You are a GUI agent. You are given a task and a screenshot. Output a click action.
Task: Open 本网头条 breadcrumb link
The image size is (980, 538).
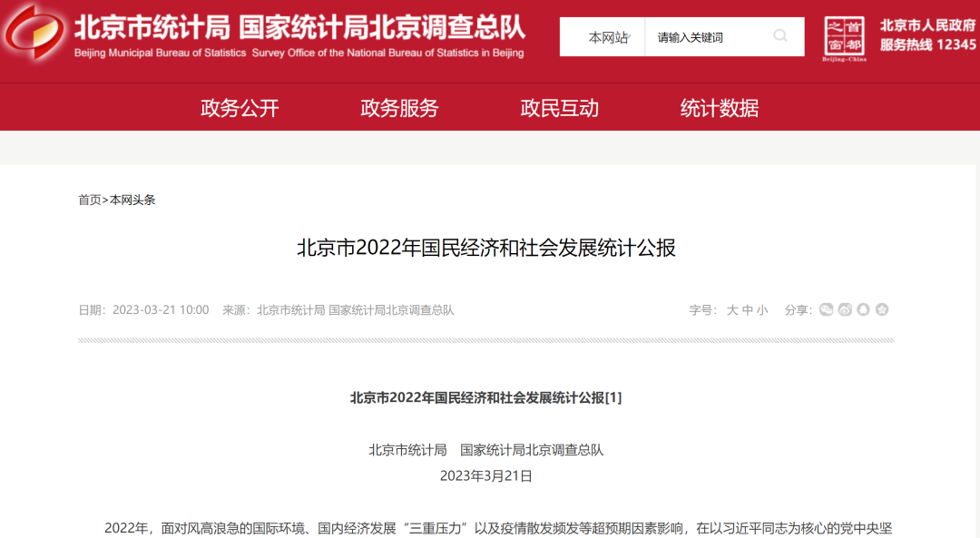pyautogui.click(x=132, y=200)
